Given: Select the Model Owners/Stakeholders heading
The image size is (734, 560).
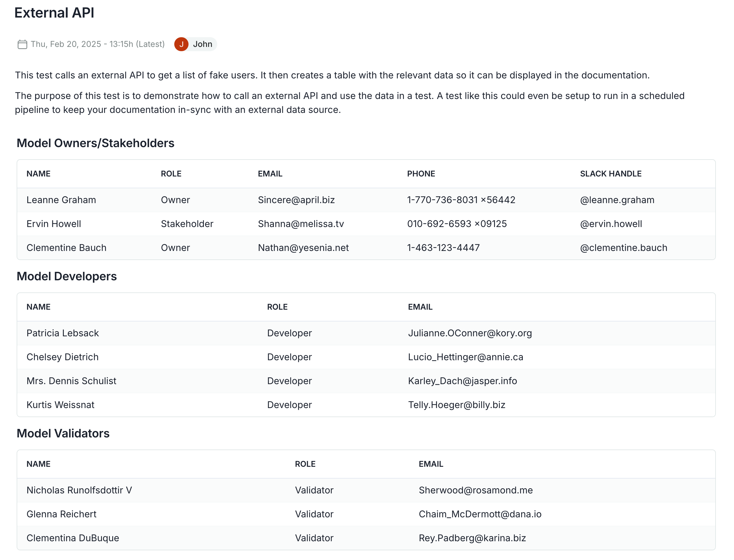Looking at the screenshot, I should [96, 143].
